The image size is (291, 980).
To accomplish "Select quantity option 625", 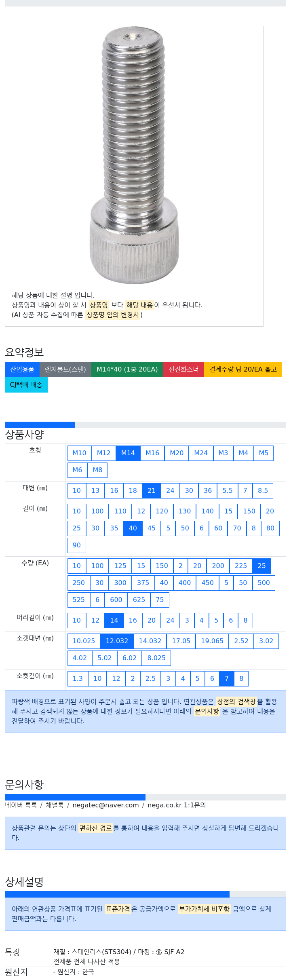I will click(x=139, y=600).
